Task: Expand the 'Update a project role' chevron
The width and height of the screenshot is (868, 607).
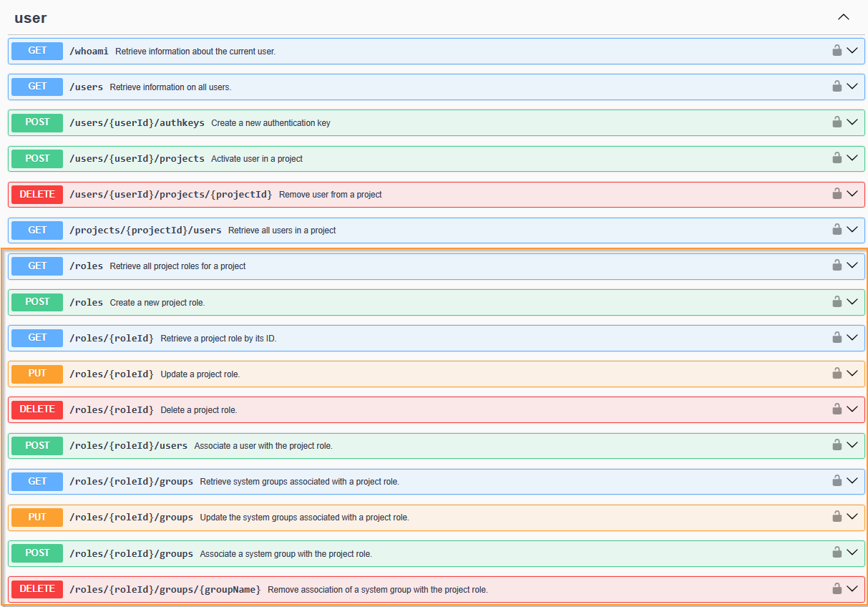Action: click(x=852, y=374)
